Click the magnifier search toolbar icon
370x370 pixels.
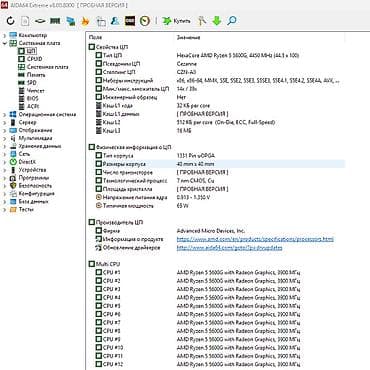(x=232, y=21)
